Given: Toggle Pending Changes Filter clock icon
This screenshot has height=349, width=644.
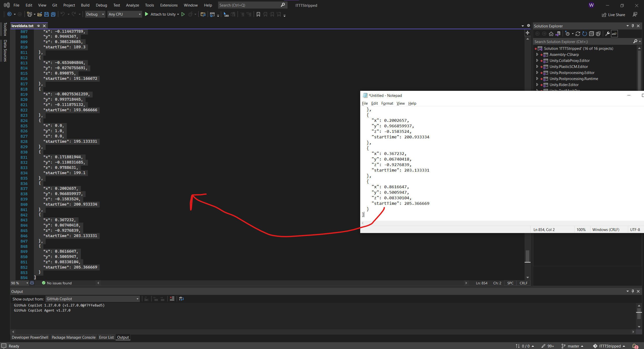Looking at the screenshot, I should [567, 33].
